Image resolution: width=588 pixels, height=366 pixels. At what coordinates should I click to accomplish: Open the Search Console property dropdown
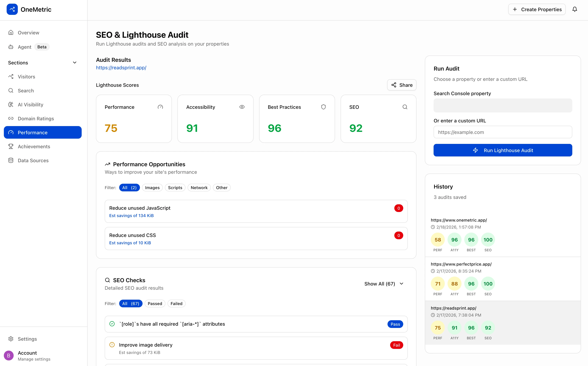(503, 105)
